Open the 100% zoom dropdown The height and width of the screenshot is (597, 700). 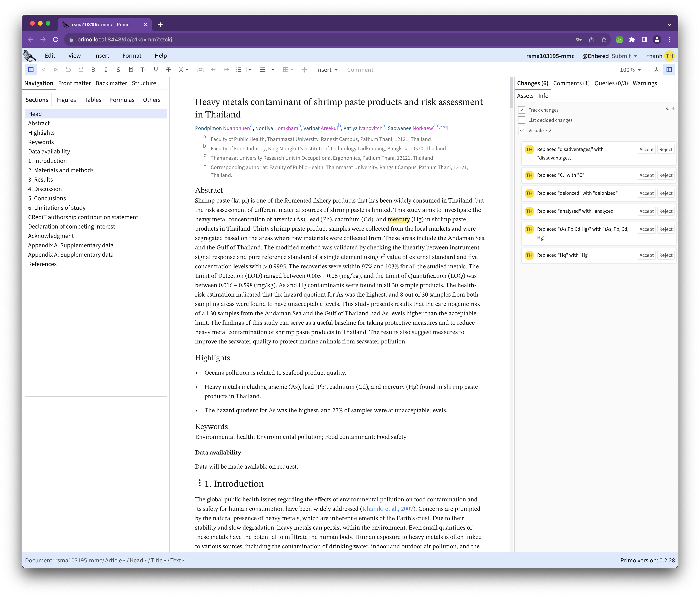[x=630, y=70]
